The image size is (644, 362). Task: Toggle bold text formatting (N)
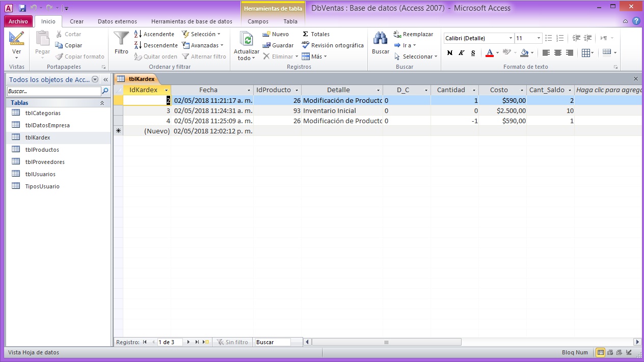click(x=449, y=53)
